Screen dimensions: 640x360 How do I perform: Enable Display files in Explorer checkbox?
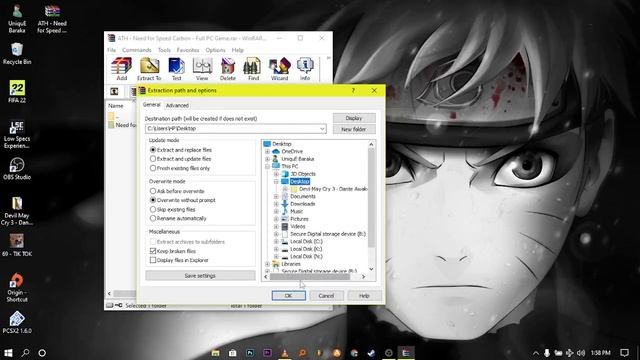click(x=153, y=260)
